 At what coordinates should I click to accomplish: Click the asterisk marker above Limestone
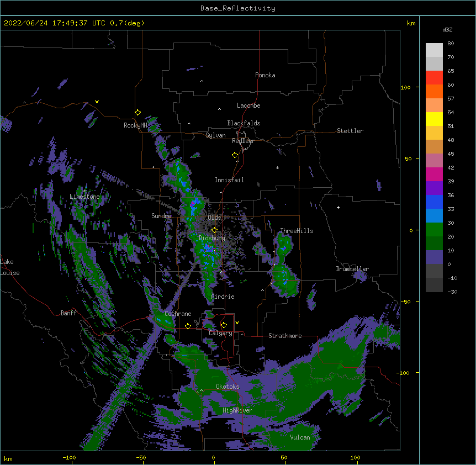pyautogui.click(x=85, y=191)
